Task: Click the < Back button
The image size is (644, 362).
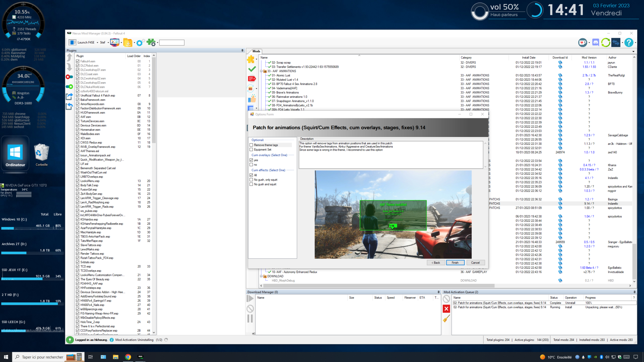Action: 436,263
